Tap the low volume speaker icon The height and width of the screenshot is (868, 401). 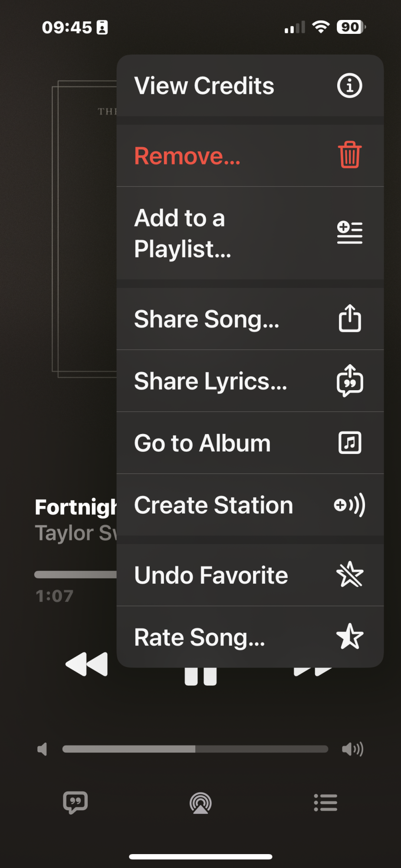click(x=42, y=749)
